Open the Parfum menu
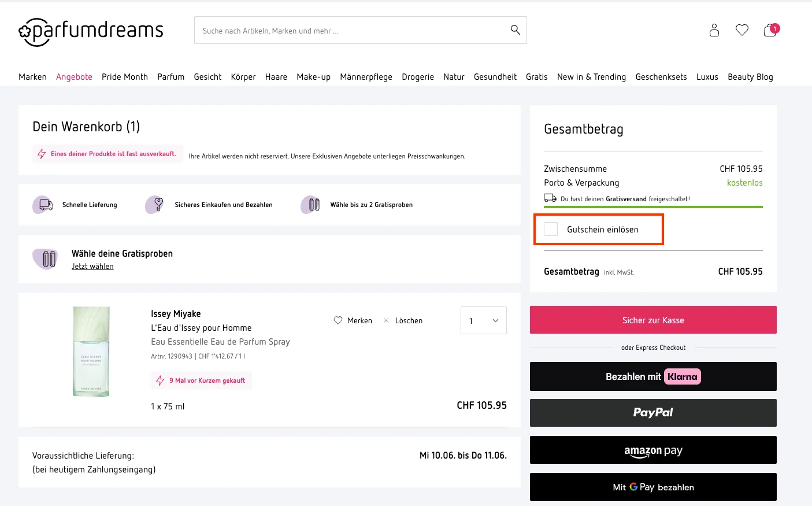The height and width of the screenshot is (506, 812). tap(171, 77)
